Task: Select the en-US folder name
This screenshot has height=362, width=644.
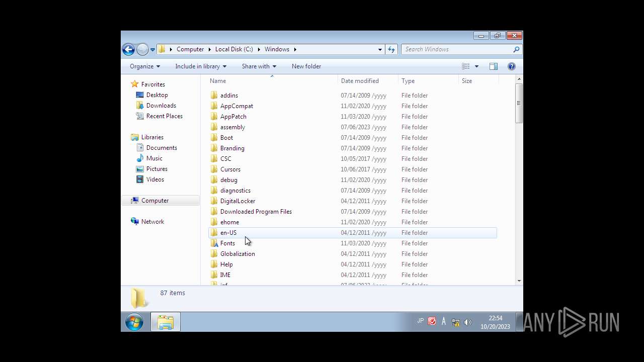Action: click(x=228, y=233)
